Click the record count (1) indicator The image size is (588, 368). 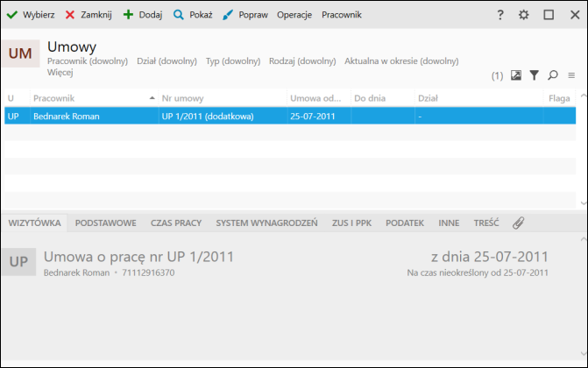497,76
